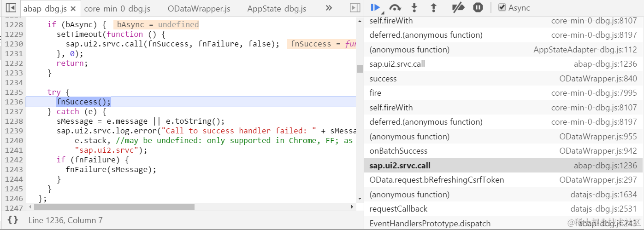The image size is (644, 230).
Task: Select the 'try {' line of code
Action: [x=58, y=92]
